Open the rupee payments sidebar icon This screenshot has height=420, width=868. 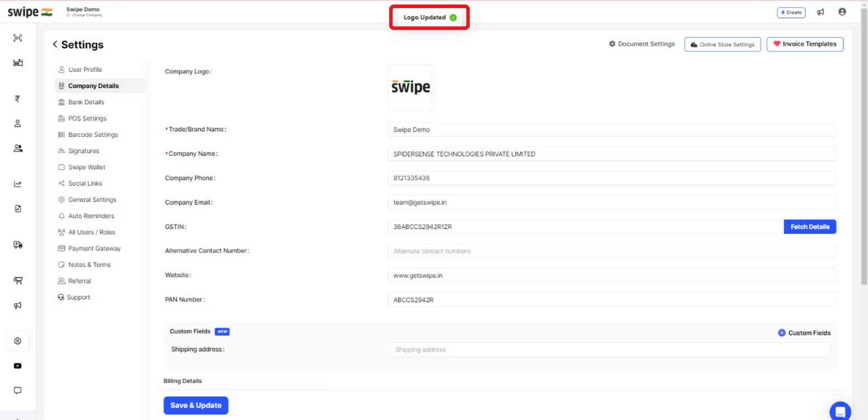18,98
